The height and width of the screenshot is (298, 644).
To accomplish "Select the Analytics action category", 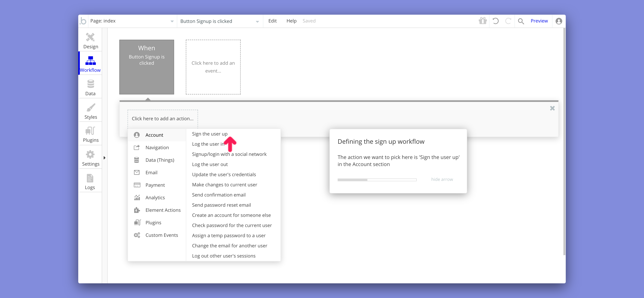I will [157, 197].
